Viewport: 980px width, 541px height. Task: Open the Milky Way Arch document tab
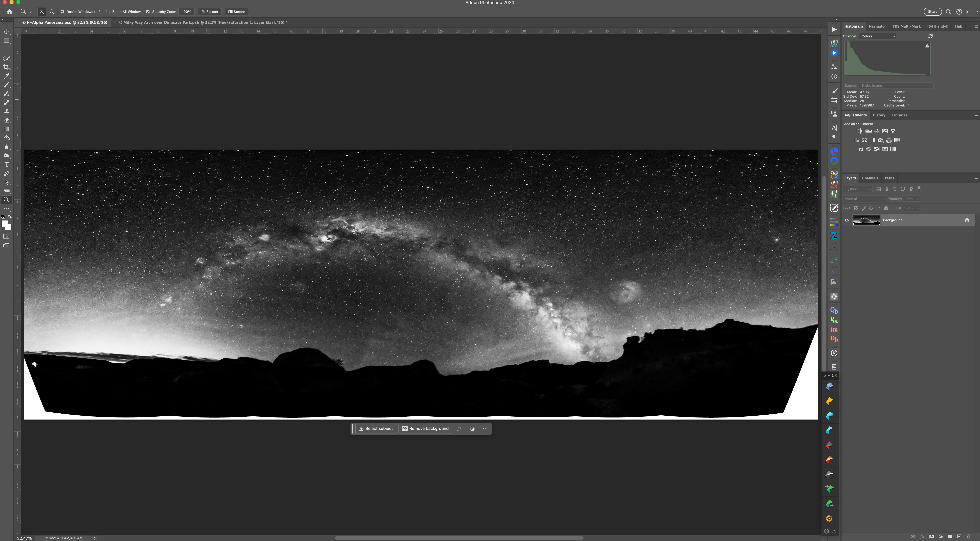[203, 22]
